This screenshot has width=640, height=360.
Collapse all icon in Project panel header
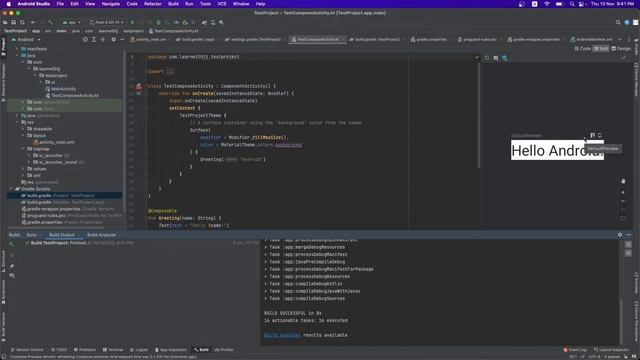[x=102, y=40]
